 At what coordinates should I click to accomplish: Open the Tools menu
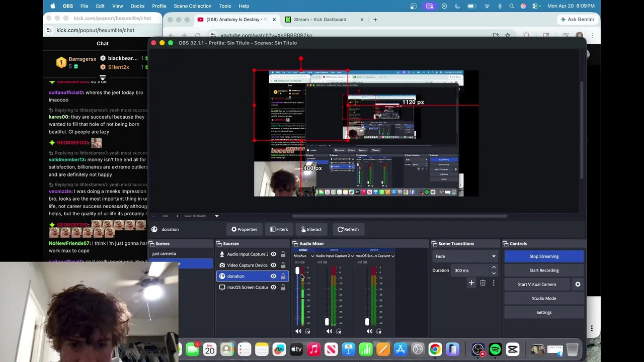[x=225, y=6]
